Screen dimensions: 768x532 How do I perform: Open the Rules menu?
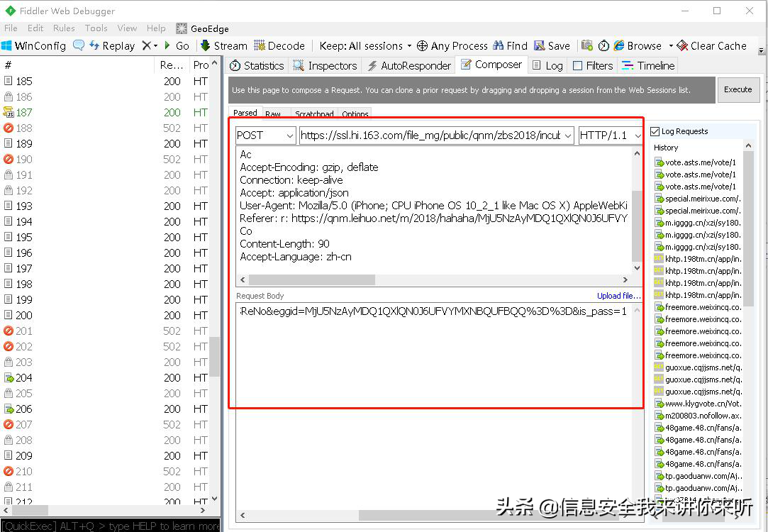(x=64, y=28)
